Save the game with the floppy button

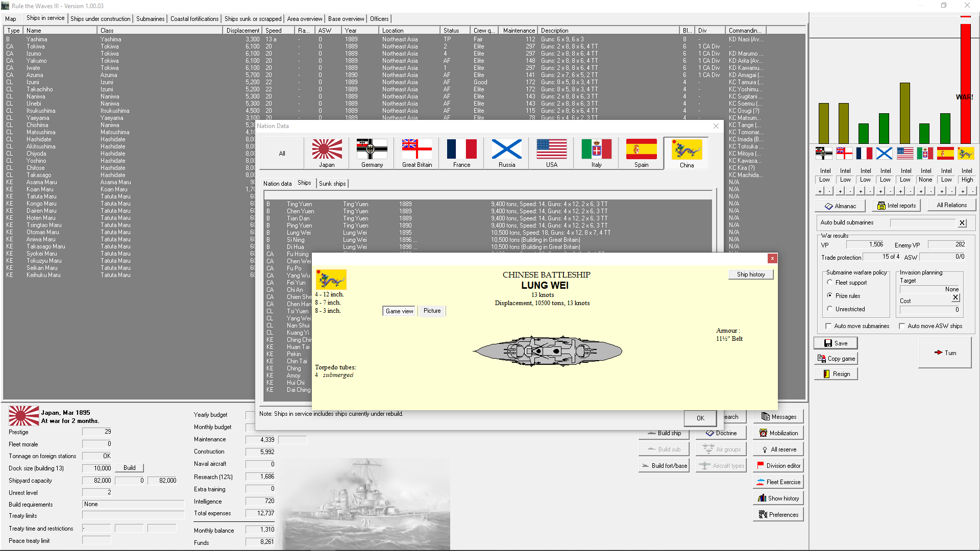(836, 343)
